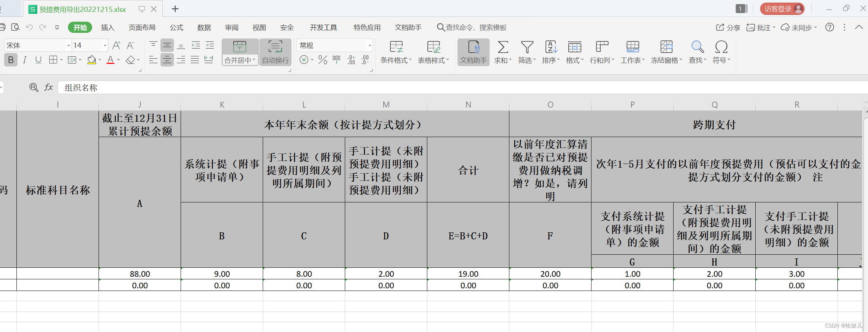Screen dimensions: 868x332
Task: Click the redo icon
Action: pyautogui.click(x=43, y=27)
